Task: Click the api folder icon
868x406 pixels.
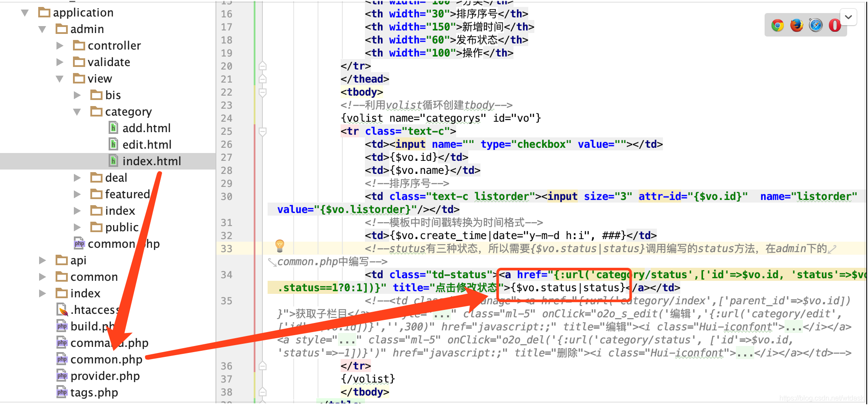Action: [x=62, y=260]
